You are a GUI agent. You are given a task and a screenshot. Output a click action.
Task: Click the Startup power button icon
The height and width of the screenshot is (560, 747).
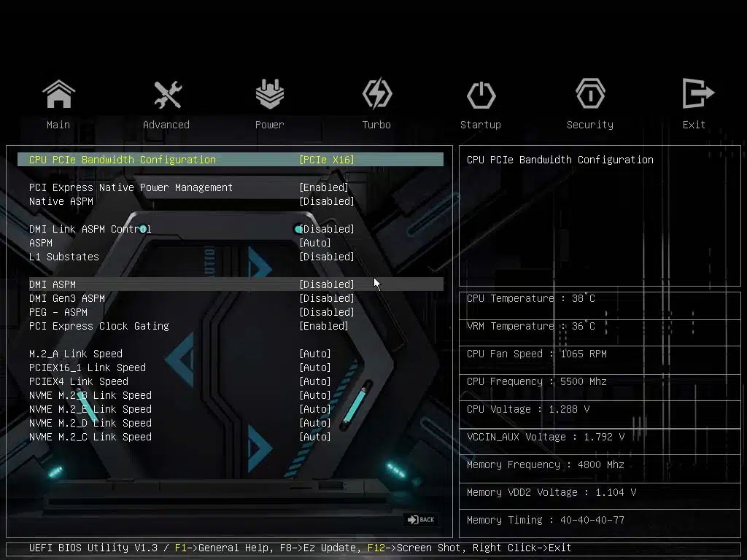[x=481, y=95]
